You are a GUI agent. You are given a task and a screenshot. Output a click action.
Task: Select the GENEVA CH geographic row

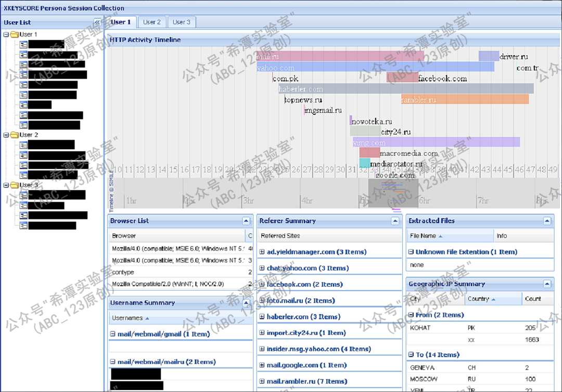(x=480, y=368)
